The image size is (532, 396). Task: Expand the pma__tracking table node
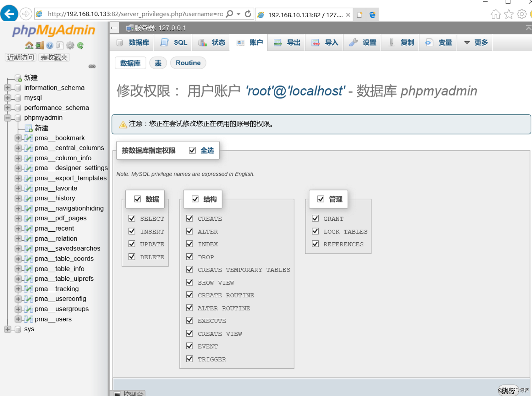(x=18, y=289)
